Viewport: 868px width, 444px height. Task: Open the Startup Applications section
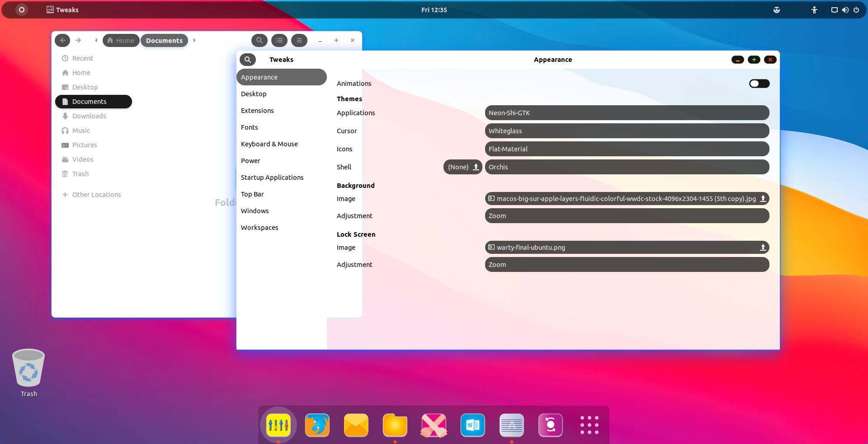281,178
